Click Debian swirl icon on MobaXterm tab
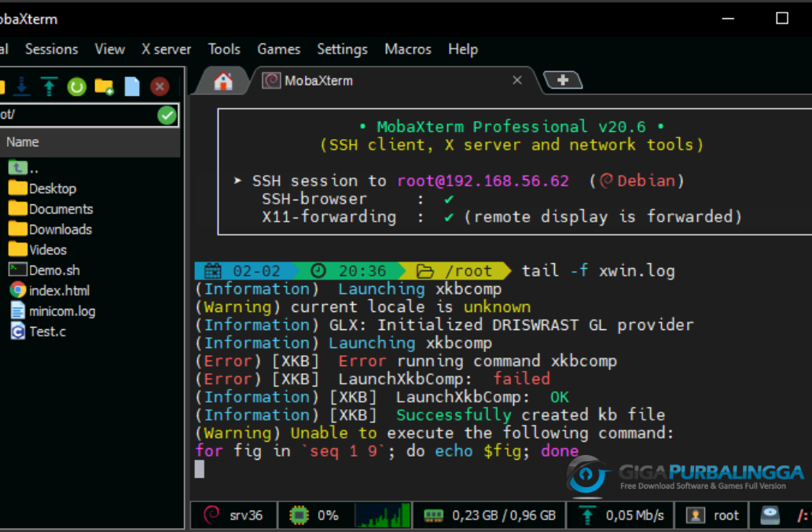 click(271, 81)
